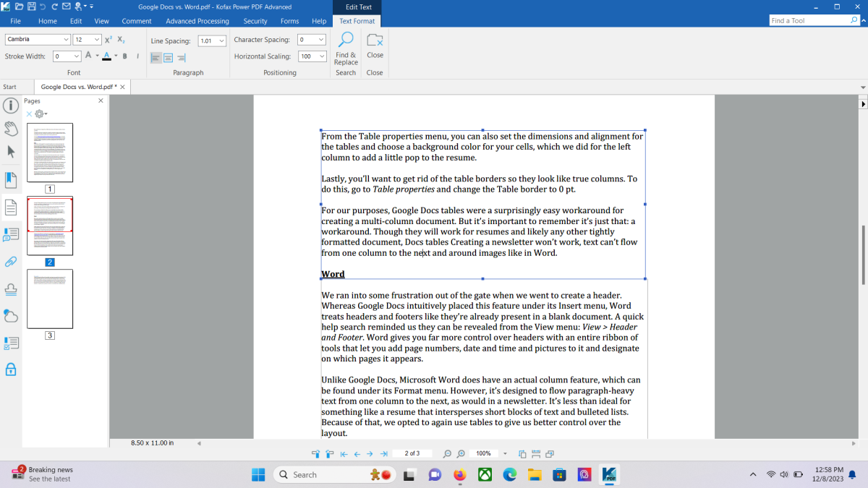
Task: Open the Cambria font name dropdown
Action: click(x=66, y=40)
